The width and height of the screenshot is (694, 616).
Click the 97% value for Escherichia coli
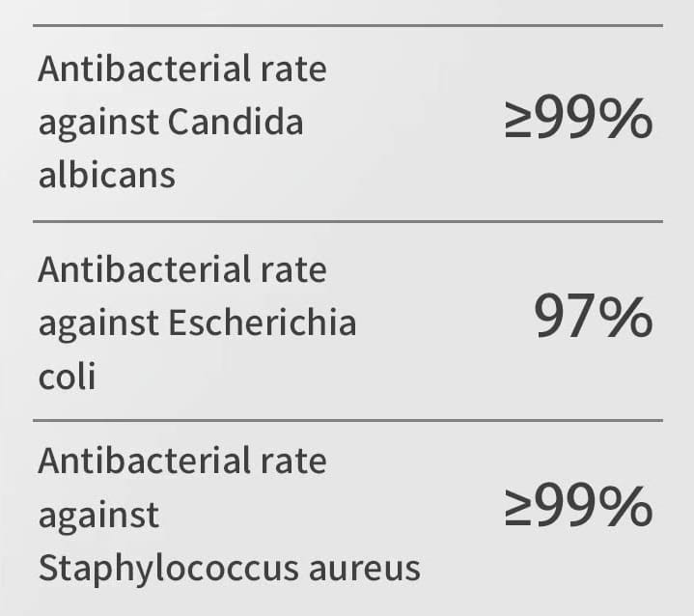pyautogui.click(x=593, y=316)
